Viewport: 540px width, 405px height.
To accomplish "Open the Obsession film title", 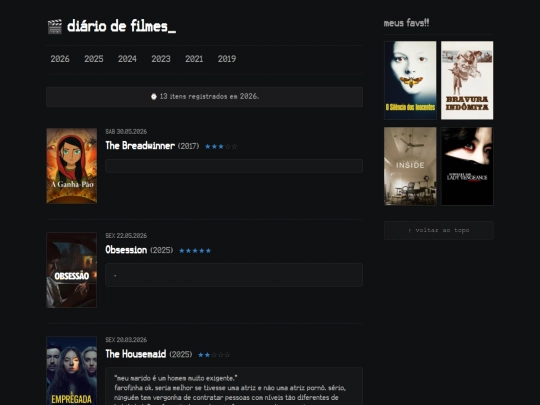I will 126,250.
